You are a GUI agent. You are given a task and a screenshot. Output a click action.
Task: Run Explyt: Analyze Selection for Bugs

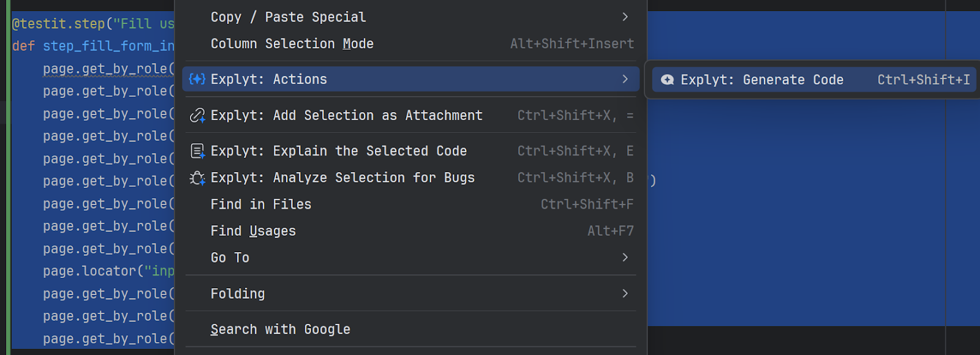(342, 178)
